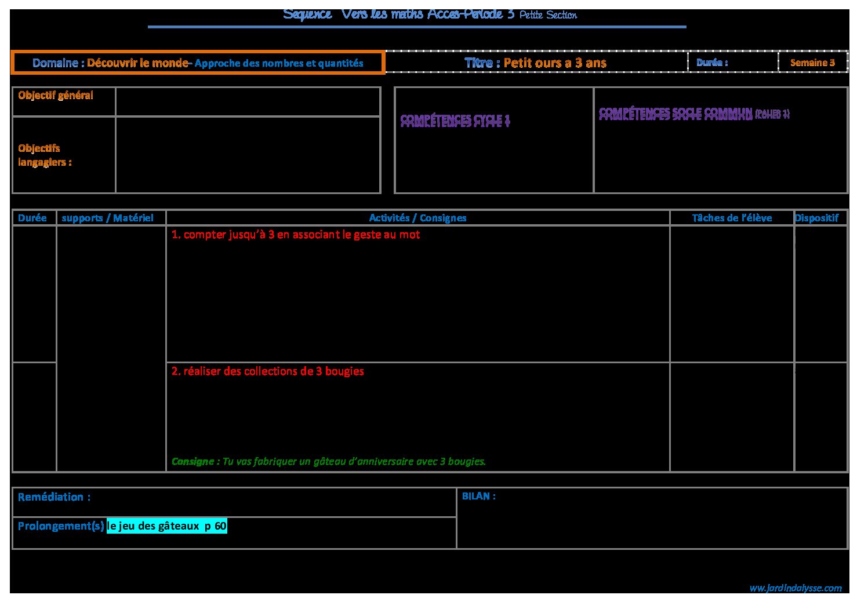Click activity '1. compter jusqu'à 3' text
This screenshot has height=613, width=868.
pyautogui.click(x=296, y=235)
